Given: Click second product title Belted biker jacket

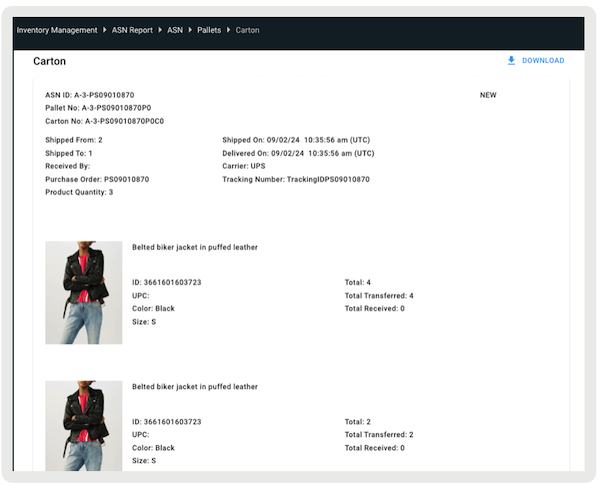Looking at the screenshot, I should (x=195, y=387).
